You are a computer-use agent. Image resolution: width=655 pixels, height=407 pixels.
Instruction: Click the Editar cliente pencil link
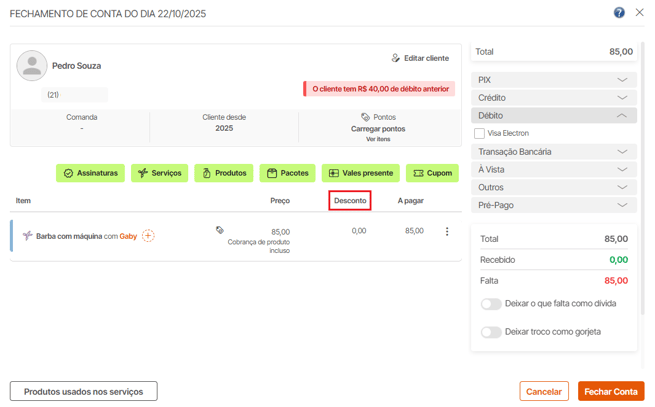pyautogui.click(x=420, y=58)
